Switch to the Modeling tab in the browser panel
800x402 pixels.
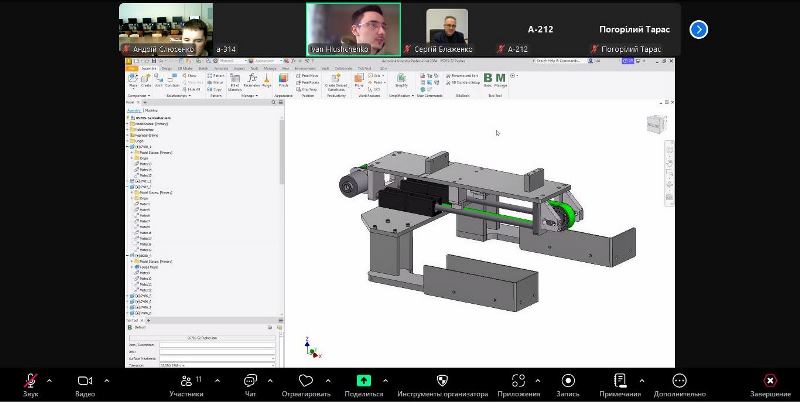click(x=151, y=110)
